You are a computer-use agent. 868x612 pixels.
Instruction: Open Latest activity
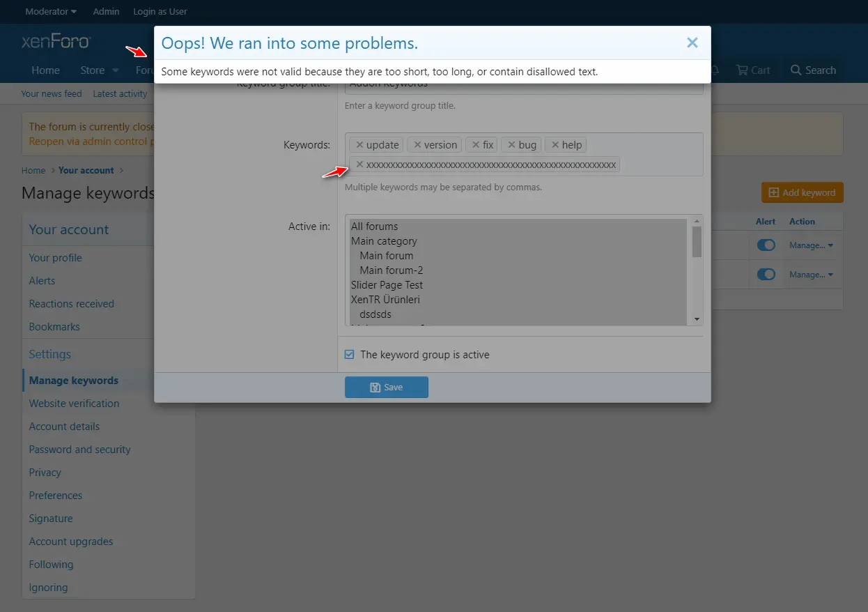point(120,93)
